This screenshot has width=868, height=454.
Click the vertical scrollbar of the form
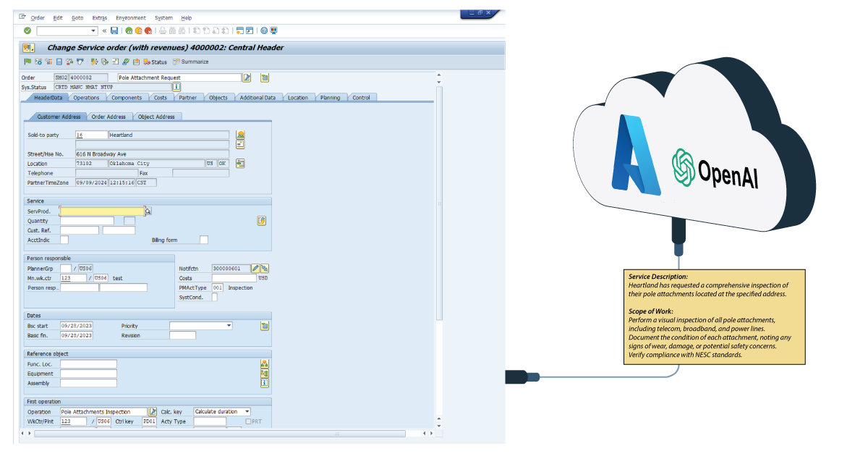pos(439,203)
